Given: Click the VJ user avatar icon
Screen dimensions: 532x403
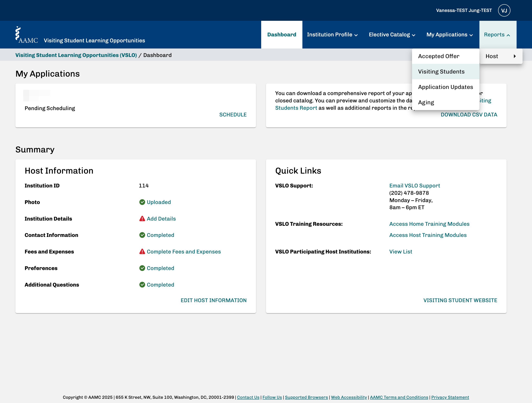Looking at the screenshot, I should coord(504,10).
